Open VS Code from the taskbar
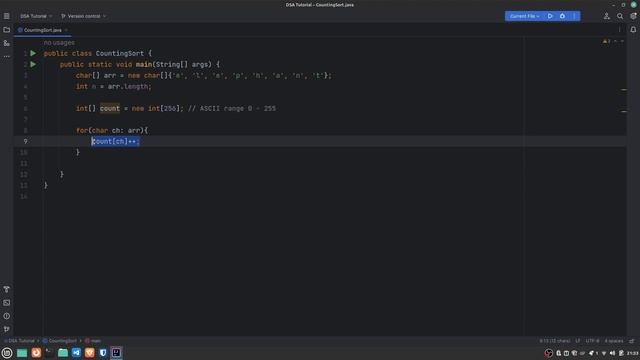The width and height of the screenshot is (640, 360). click(76, 353)
